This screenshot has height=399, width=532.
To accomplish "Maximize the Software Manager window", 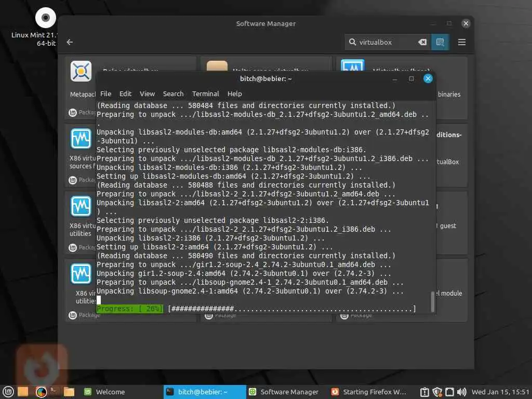I will pos(449,23).
